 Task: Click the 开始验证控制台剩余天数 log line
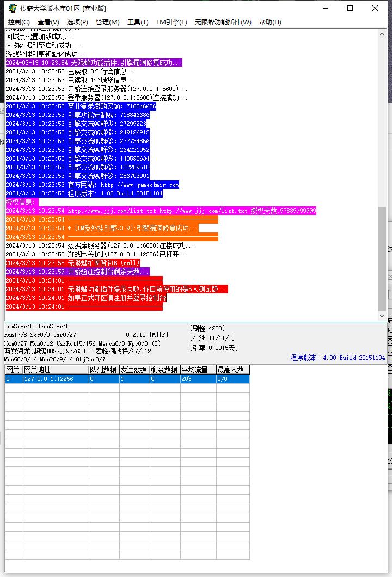(78, 272)
